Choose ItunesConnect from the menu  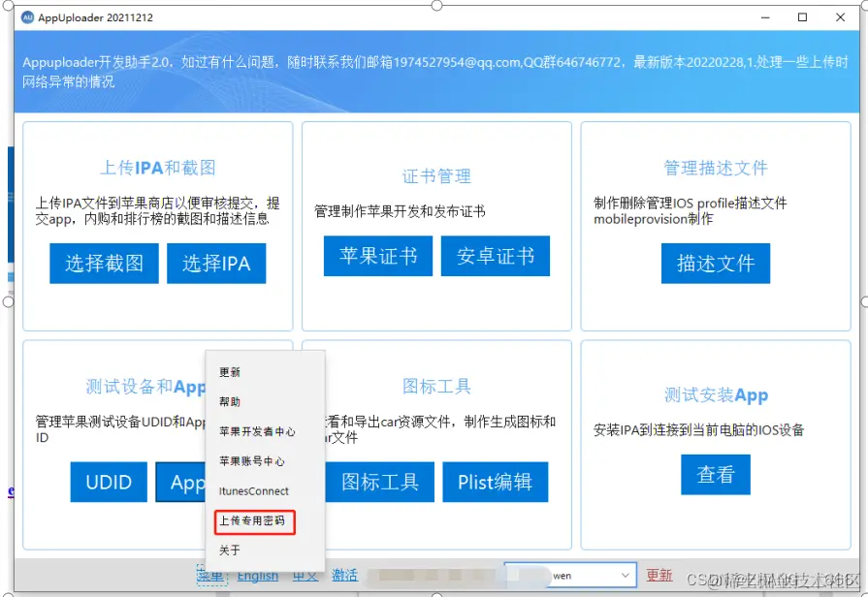(x=253, y=490)
